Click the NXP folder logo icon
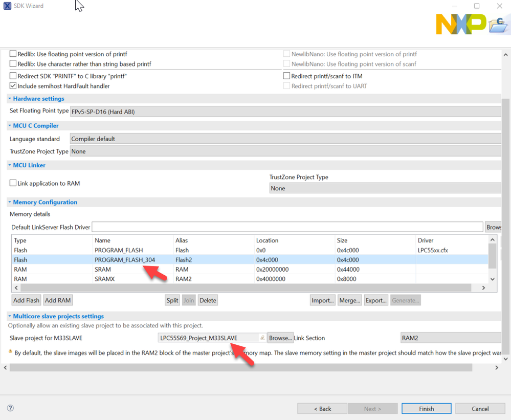This screenshot has height=420, width=511. click(x=497, y=25)
